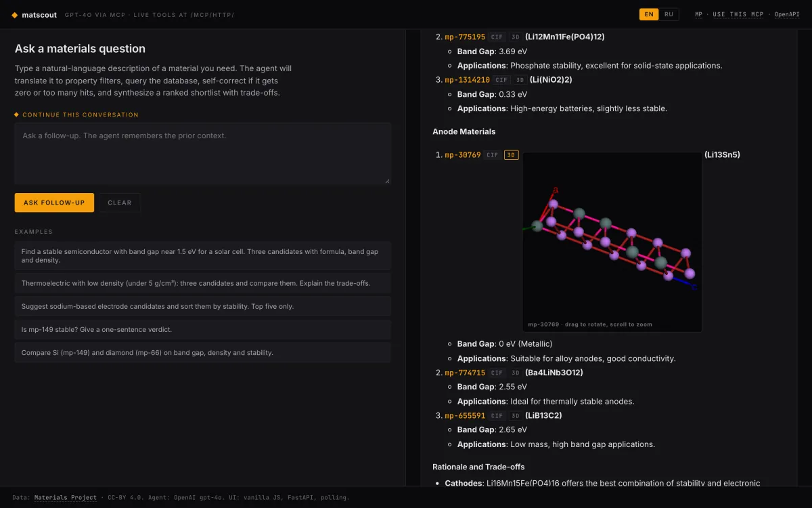Switch language to RU
The height and width of the screenshot is (508, 812).
point(669,14)
